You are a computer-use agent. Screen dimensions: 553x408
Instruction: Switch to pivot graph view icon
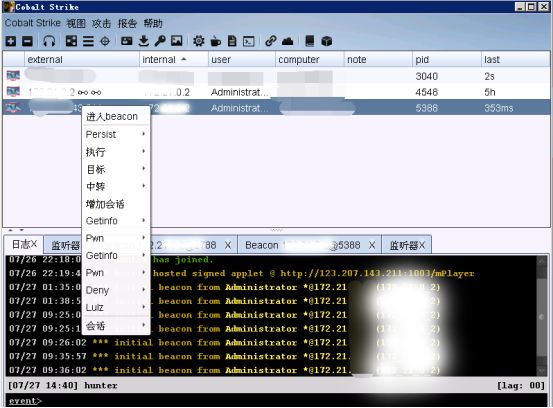tap(71, 41)
